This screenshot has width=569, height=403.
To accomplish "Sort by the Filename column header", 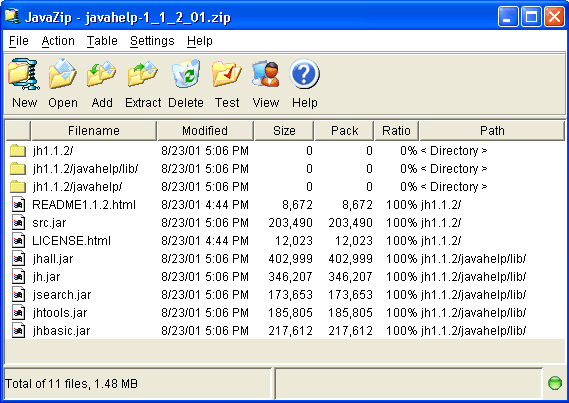I will click(x=94, y=131).
